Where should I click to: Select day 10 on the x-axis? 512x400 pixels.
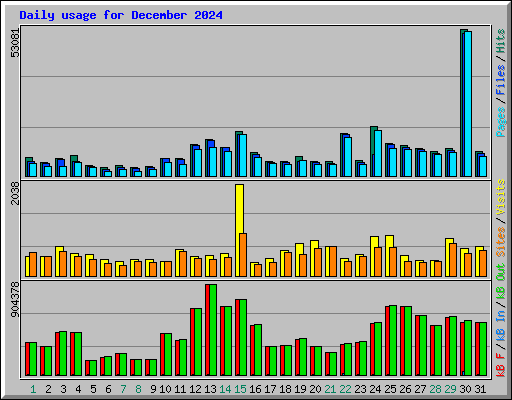[x=165, y=389]
